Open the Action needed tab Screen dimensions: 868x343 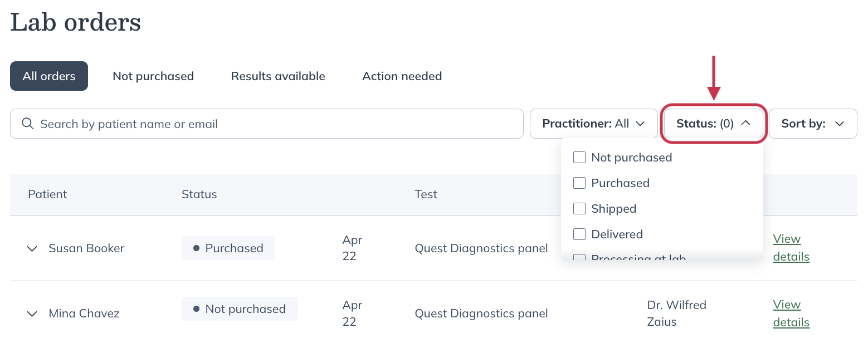[402, 76]
